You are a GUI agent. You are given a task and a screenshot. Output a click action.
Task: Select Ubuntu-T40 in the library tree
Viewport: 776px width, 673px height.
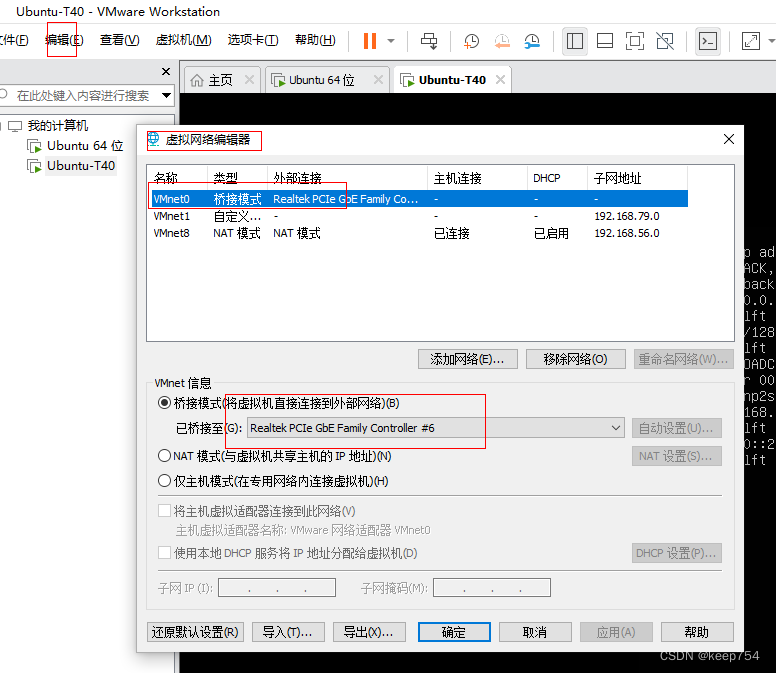[81, 166]
